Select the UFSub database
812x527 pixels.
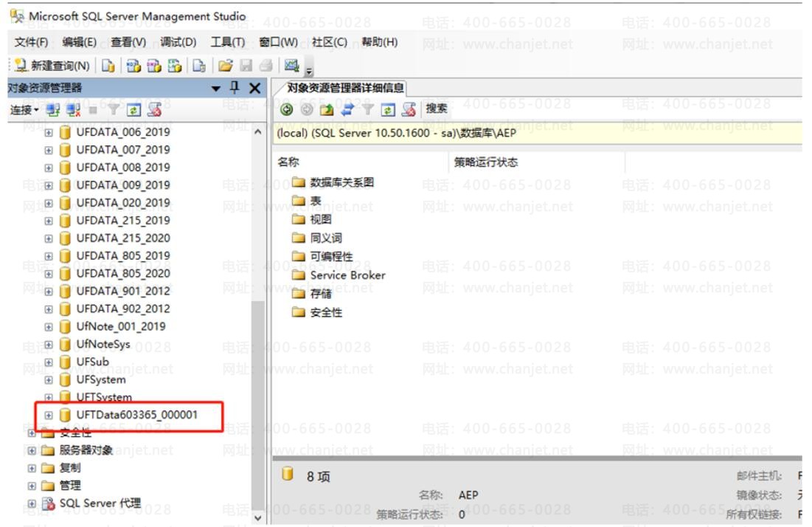[x=93, y=362]
